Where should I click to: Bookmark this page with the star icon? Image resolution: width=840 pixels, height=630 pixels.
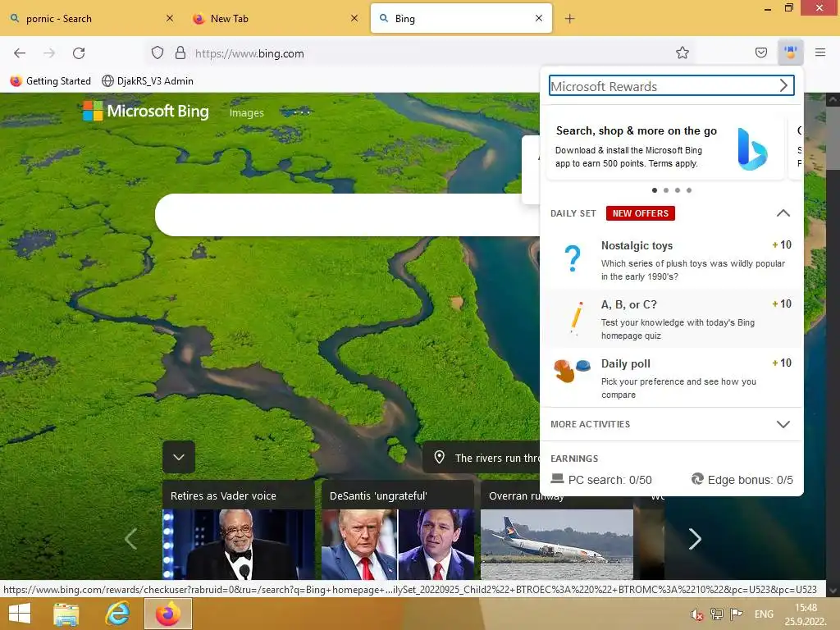click(x=682, y=52)
